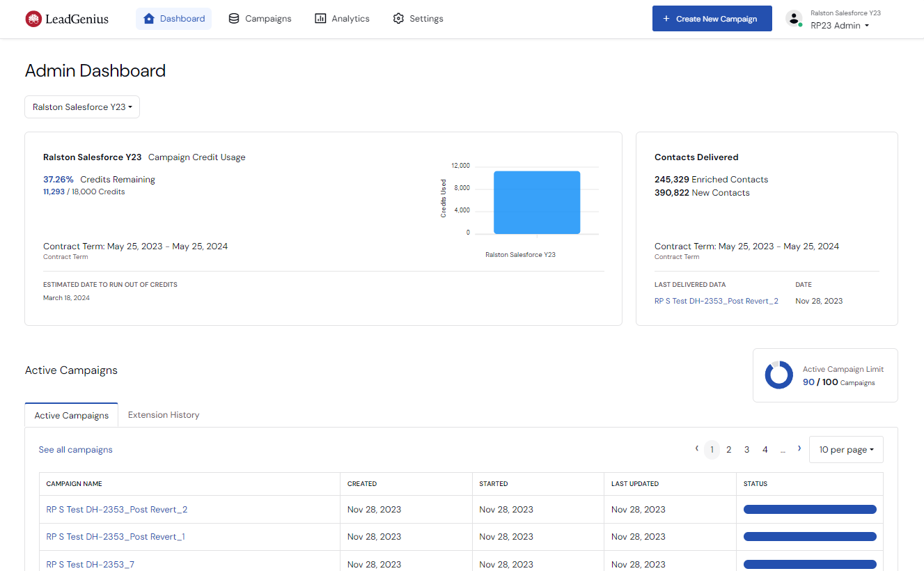Click status bar for RP S Test DH-2353_7 row
Image resolution: width=924 pixels, height=571 pixels.
[x=810, y=565]
